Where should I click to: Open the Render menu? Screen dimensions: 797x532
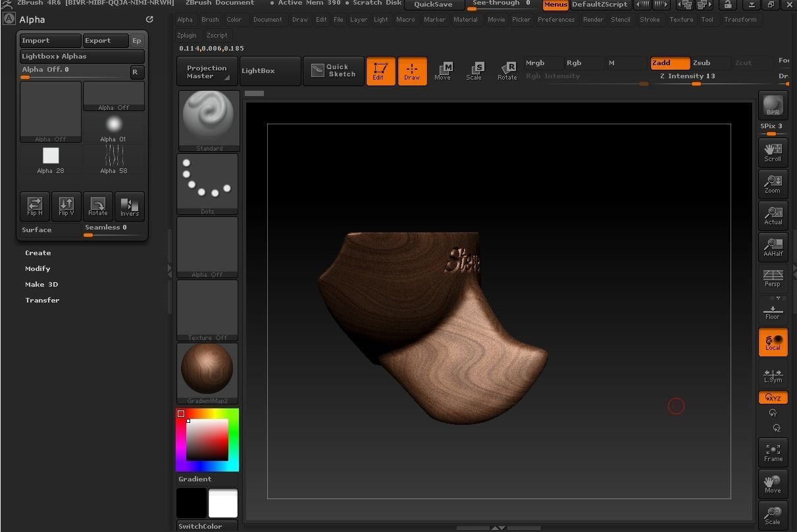coord(593,20)
